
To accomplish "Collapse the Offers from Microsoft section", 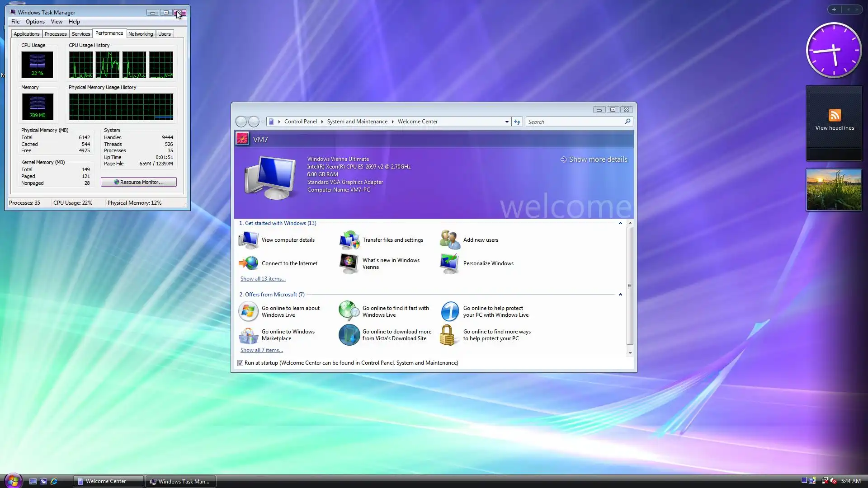I will 620,295.
